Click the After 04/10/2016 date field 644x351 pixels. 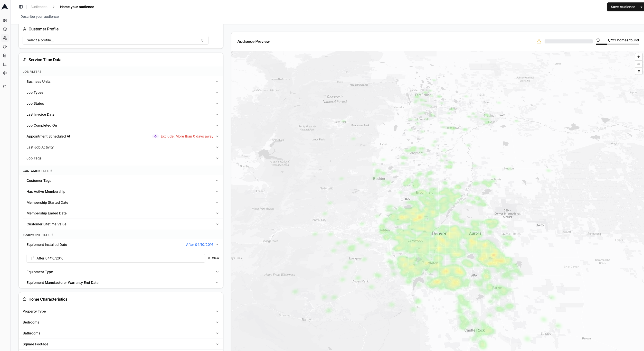(x=115, y=258)
